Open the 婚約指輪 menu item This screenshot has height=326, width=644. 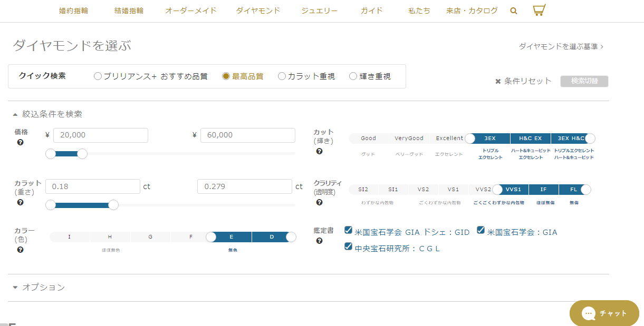coord(73,11)
